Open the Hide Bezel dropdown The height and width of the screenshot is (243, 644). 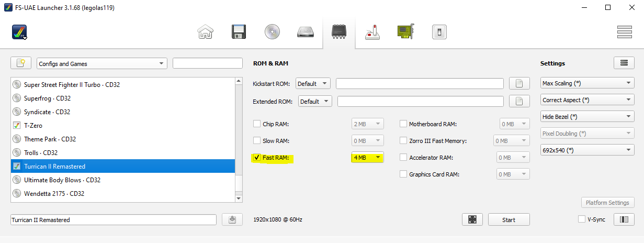(x=587, y=117)
